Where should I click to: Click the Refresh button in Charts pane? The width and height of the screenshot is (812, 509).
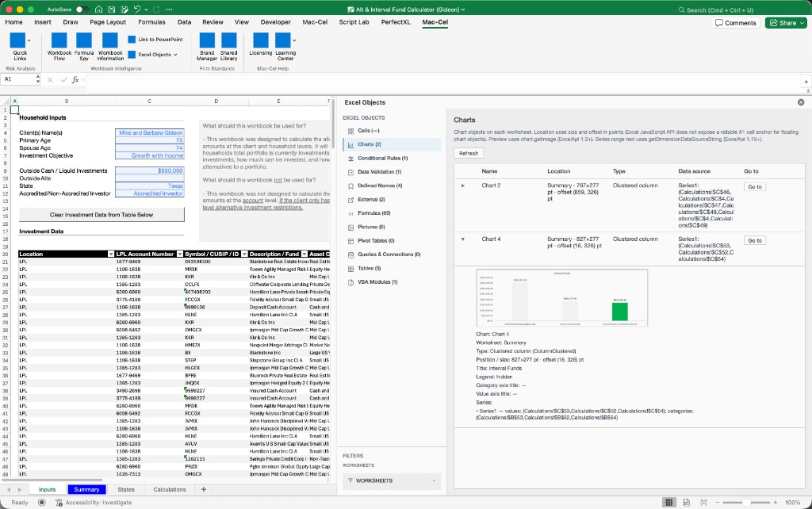[469, 153]
